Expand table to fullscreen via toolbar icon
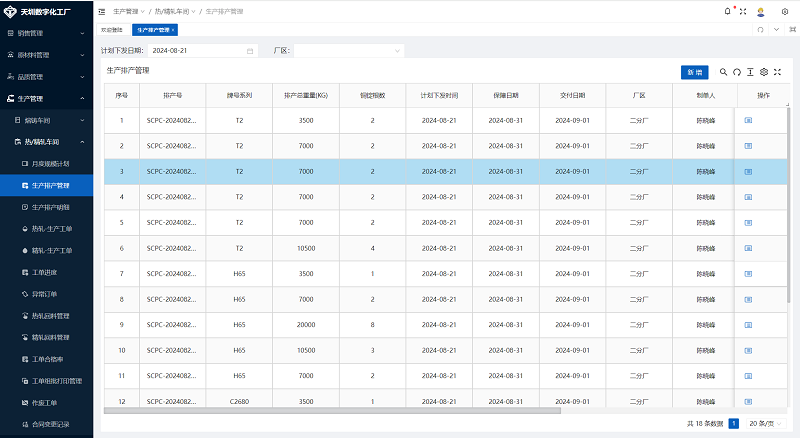The image size is (800, 438). tap(778, 72)
